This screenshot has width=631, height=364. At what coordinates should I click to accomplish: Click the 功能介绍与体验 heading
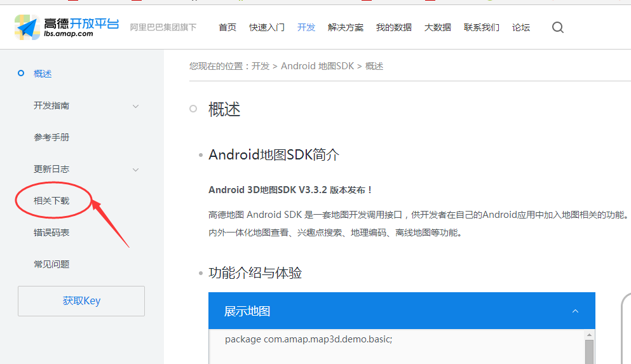[x=255, y=273]
